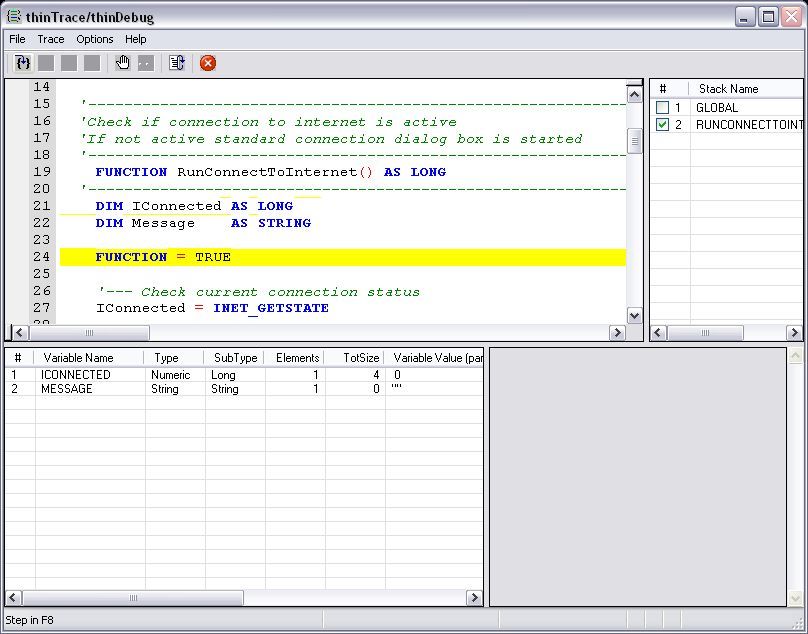The height and width of the screenshot is (634, 808).
Task: Click the Stack Name column header
Action: [x=728, y=89]
